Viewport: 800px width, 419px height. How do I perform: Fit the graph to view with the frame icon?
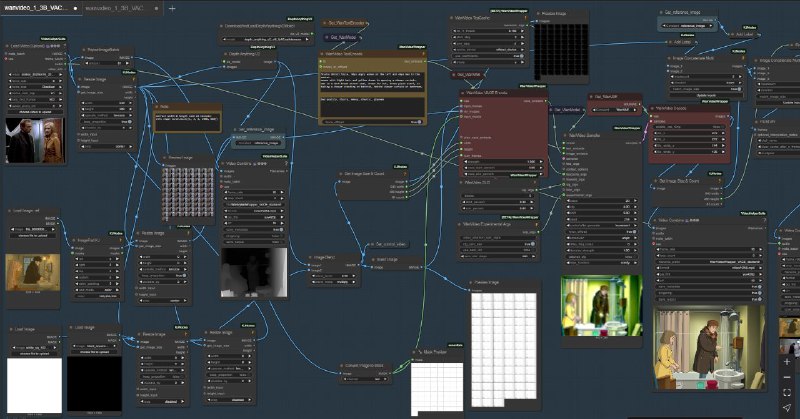(787, 392)
